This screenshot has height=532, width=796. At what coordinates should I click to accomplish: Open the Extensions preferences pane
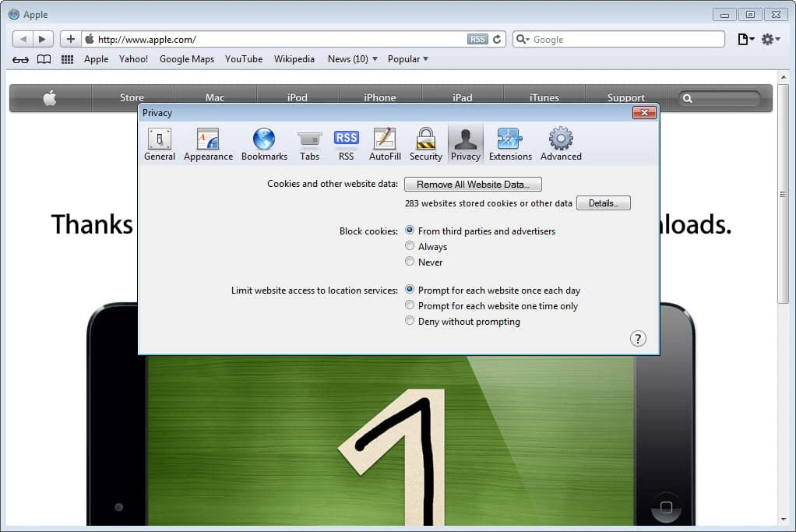click(x=510, y=144)
